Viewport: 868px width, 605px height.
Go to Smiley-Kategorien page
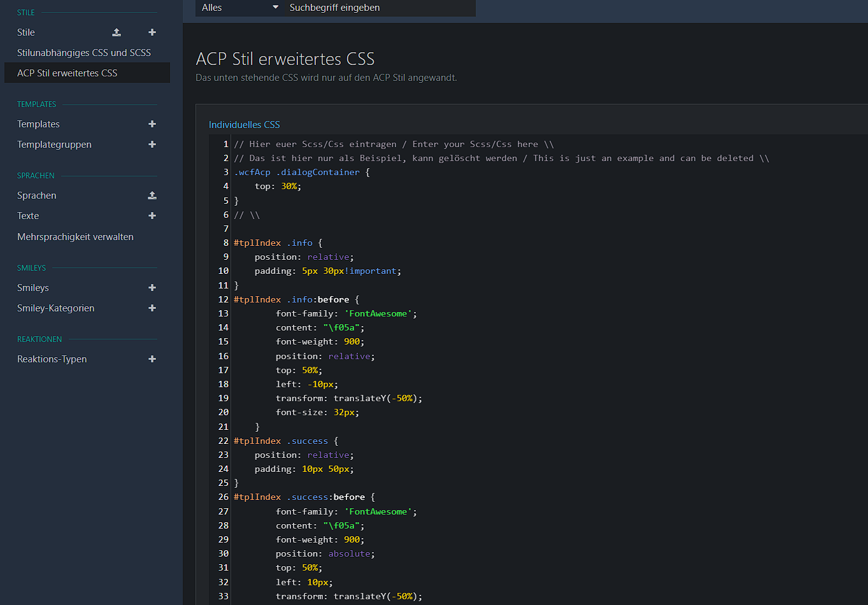coord(55,308)
